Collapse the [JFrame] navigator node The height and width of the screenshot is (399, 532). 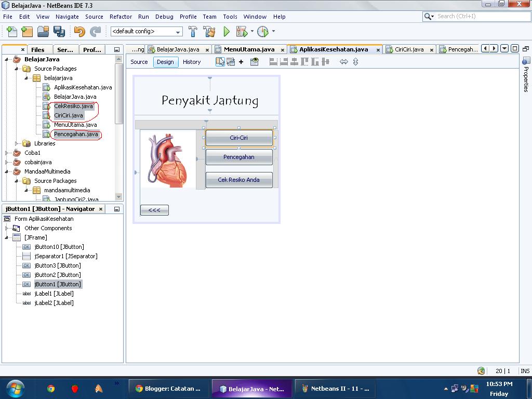click(6, 237)
